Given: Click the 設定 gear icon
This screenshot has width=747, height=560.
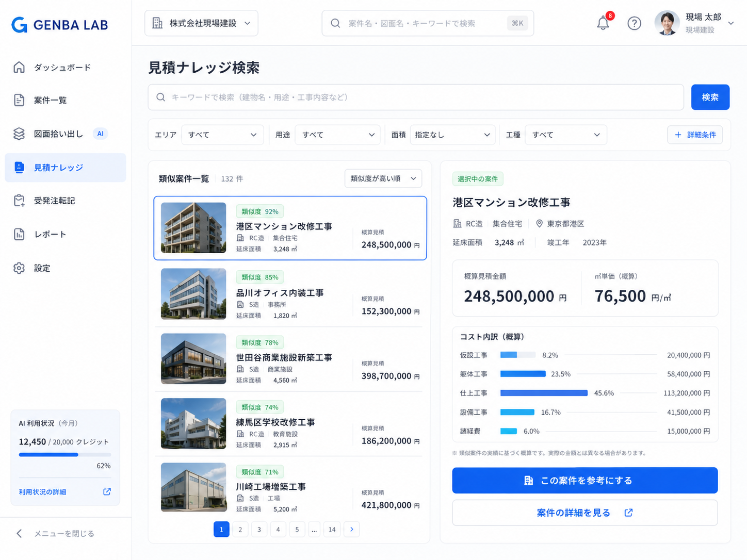Looking at the screenshot, I should tap(19, 268).
